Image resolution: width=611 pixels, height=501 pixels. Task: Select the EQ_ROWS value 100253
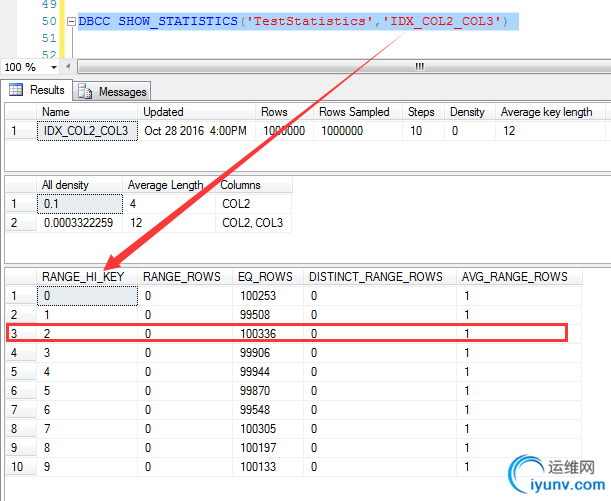pyautogui.click(x=268, y=296)
